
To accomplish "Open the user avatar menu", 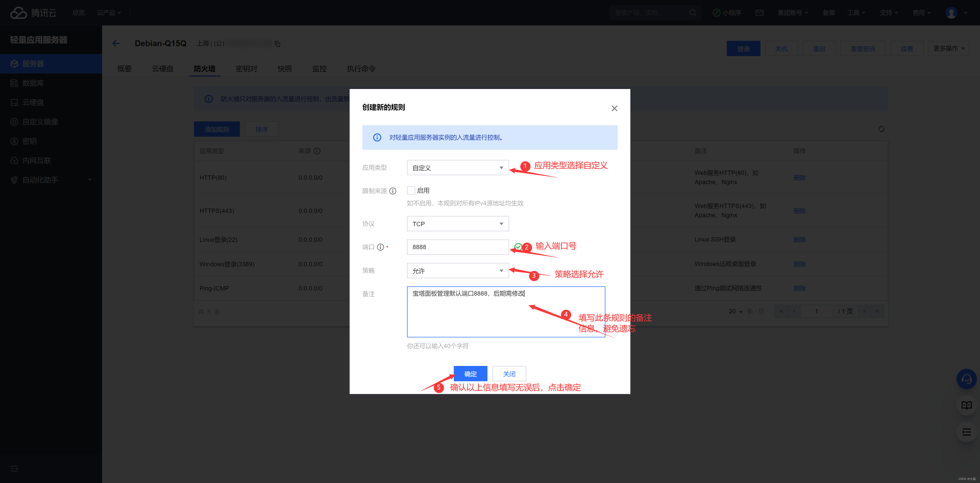I will [x=951, y=12].
